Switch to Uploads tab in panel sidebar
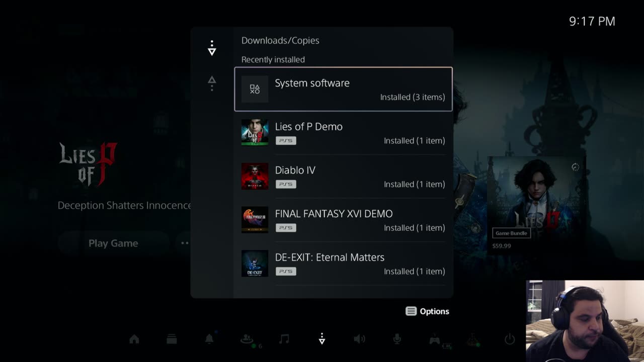This screenshot has height=362, width=644. (x=212, y=83)
